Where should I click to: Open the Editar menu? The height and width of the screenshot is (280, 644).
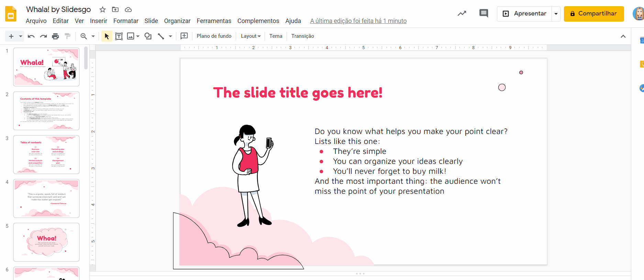[x=61, y=21]
